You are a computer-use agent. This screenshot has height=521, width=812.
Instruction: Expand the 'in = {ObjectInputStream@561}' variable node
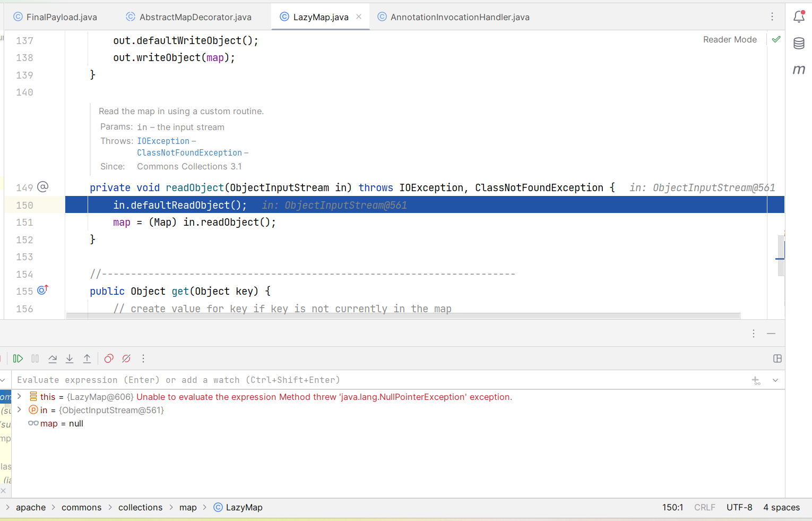19,409
